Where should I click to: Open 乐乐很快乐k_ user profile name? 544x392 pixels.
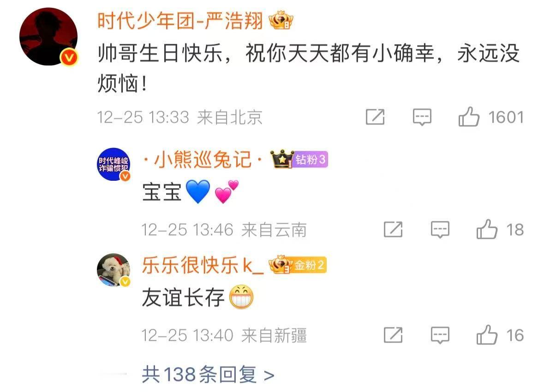pyautogui.click(x=203, y=265)
